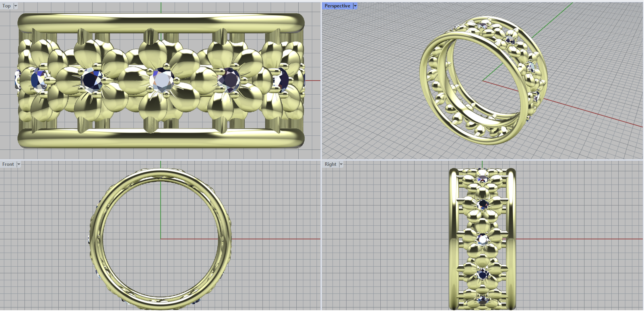Click the Front viewport title label
Screen dimensions: 644x311
pyautogui.click(x=8, y=164)
